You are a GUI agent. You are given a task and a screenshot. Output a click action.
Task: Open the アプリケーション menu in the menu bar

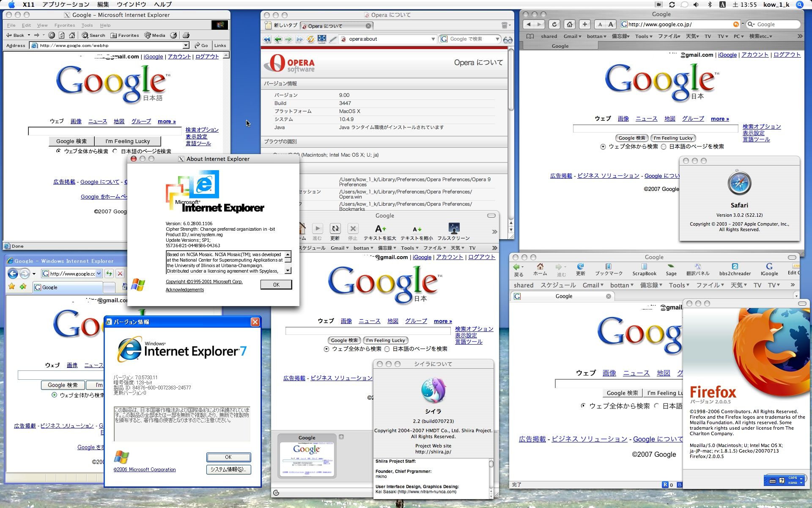[x=66, y=5]
